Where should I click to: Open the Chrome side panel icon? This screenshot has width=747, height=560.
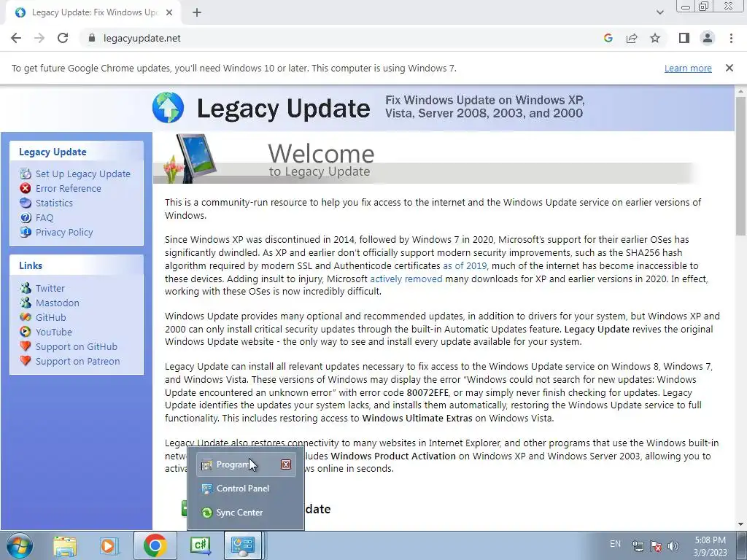684,38
